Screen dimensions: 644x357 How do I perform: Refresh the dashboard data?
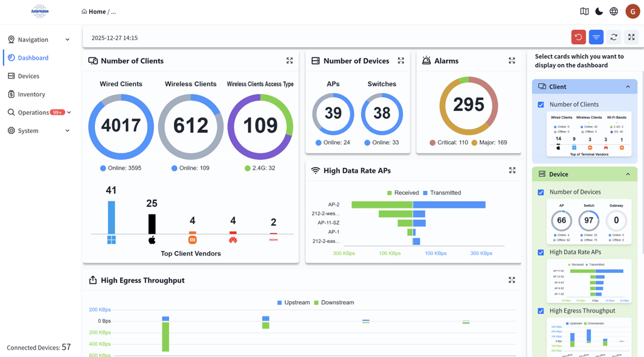point(614,37)
